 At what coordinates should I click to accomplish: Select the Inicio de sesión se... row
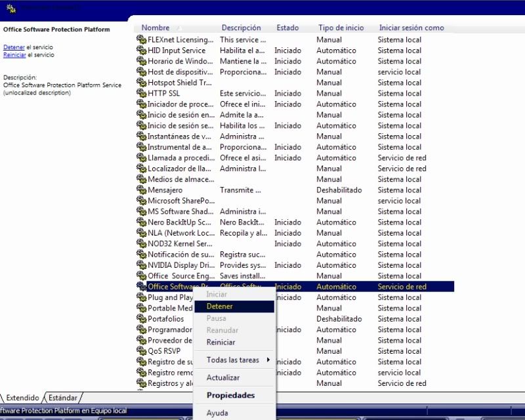click(295, 125)
